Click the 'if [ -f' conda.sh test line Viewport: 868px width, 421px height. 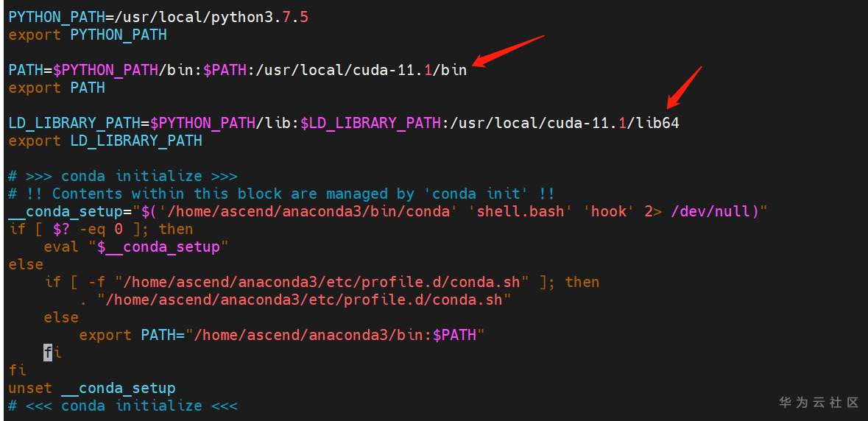click(322, 282)
